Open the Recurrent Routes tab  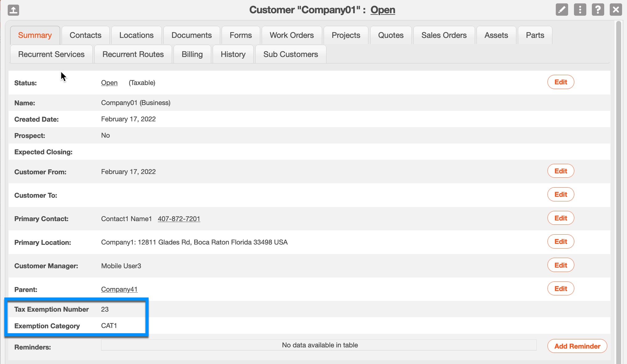pos(133,54)
